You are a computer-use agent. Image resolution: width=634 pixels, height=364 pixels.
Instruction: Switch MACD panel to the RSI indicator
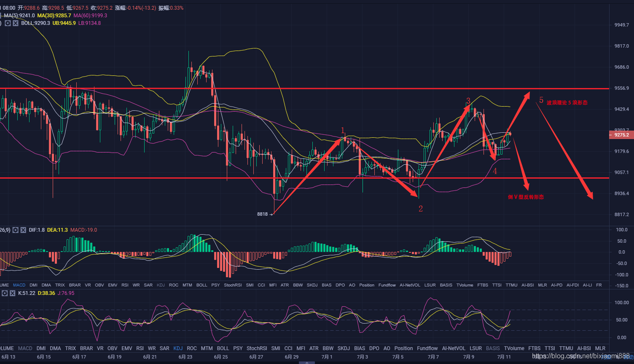tap(125, 285)
